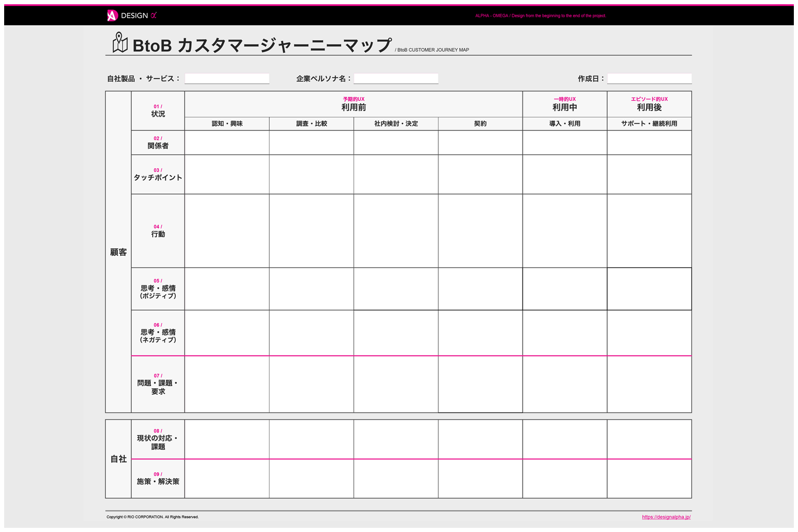This screenshot has height=532, width=798.
Task: Click the 一時的UX label
Action: tap(565, 99)
